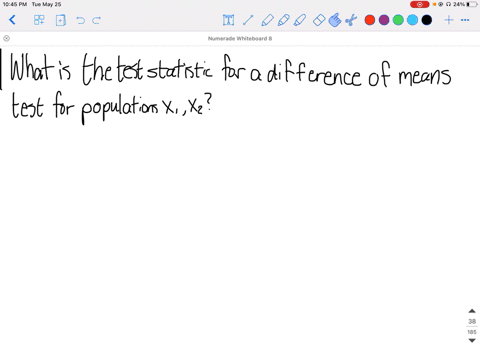Go to the next page arrow

tap(472, 340)
